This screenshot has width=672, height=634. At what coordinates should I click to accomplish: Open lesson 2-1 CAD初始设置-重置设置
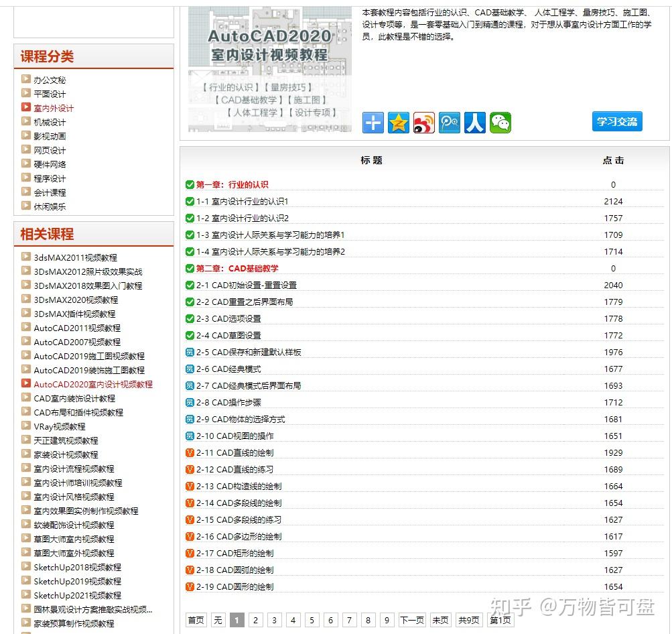[x=247, y=285]
